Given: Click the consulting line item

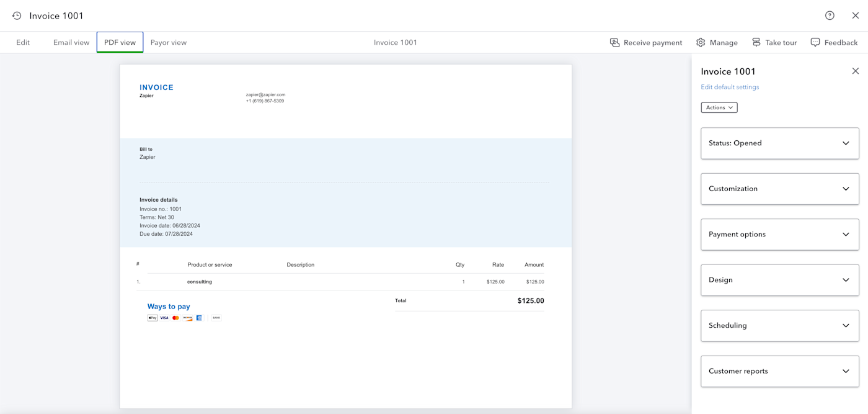Looking at the screenshot, I should pyautogui.click(x=200, y=282).
